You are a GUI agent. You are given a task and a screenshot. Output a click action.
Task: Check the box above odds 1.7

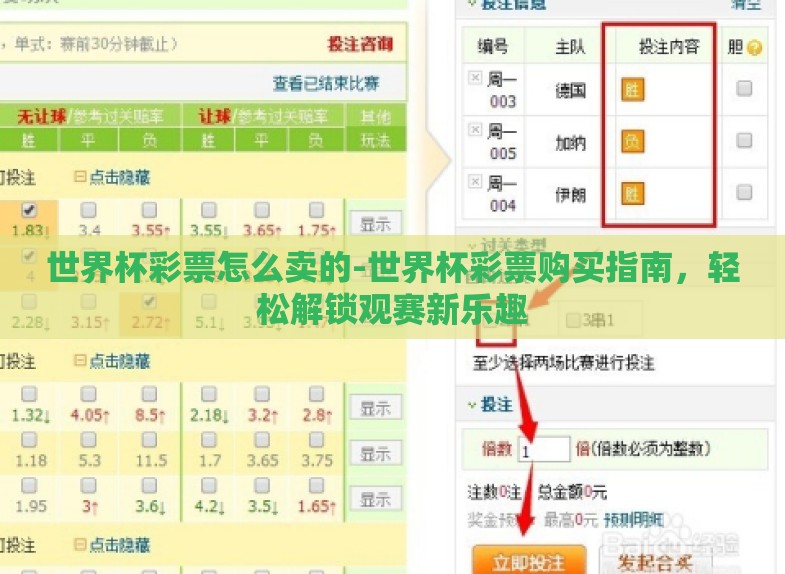click(209, 439)
